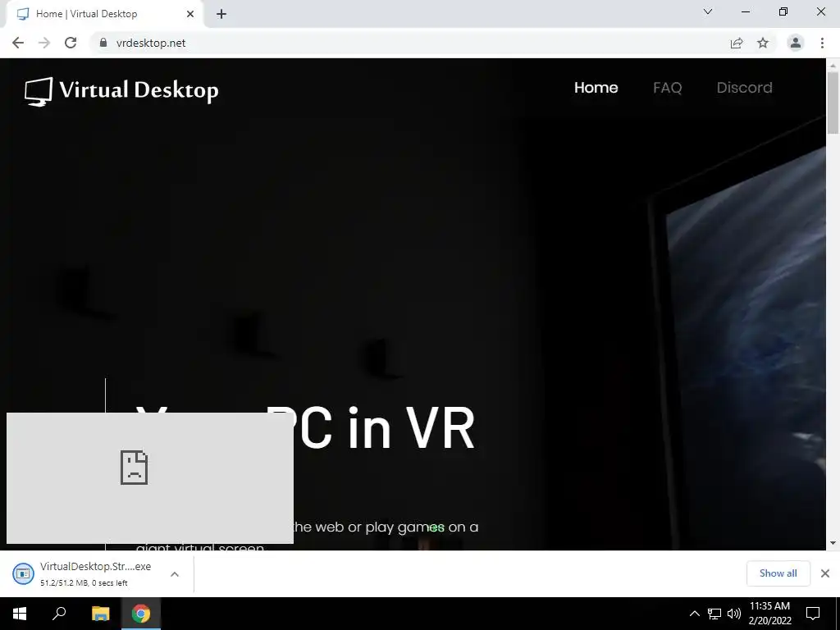Viewport: 840px width, 630px height.
Task: Click the network status tray icon
Action: click(x=714, y=614)
